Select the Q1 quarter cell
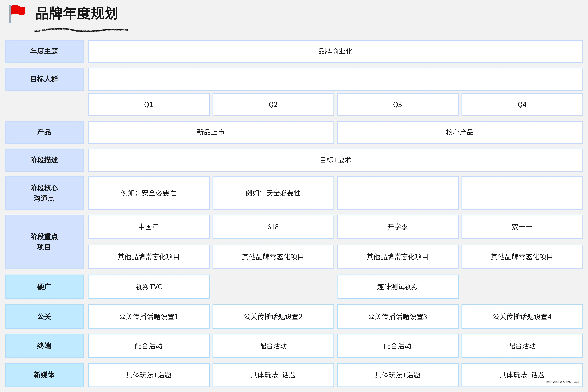 pos(149,104)
